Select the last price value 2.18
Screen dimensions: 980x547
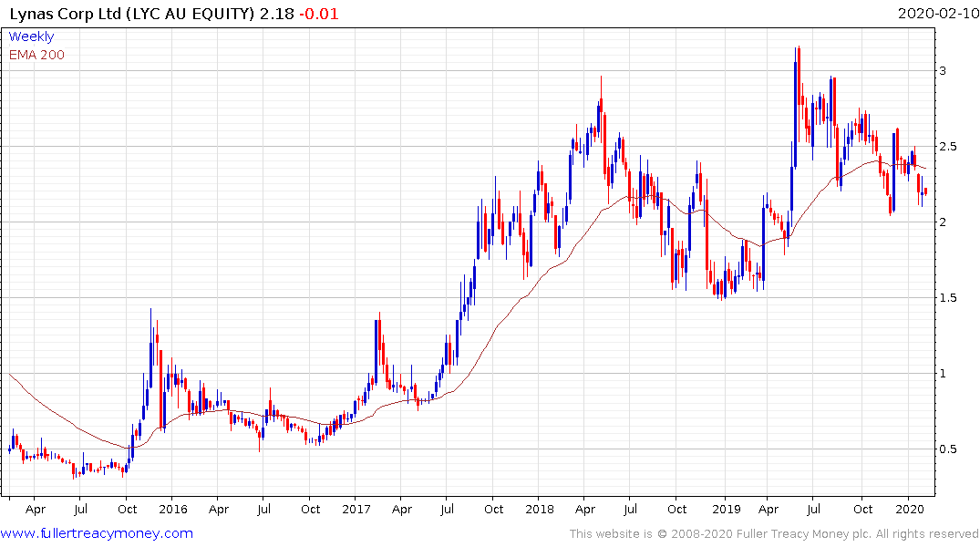tap(277, 14)
